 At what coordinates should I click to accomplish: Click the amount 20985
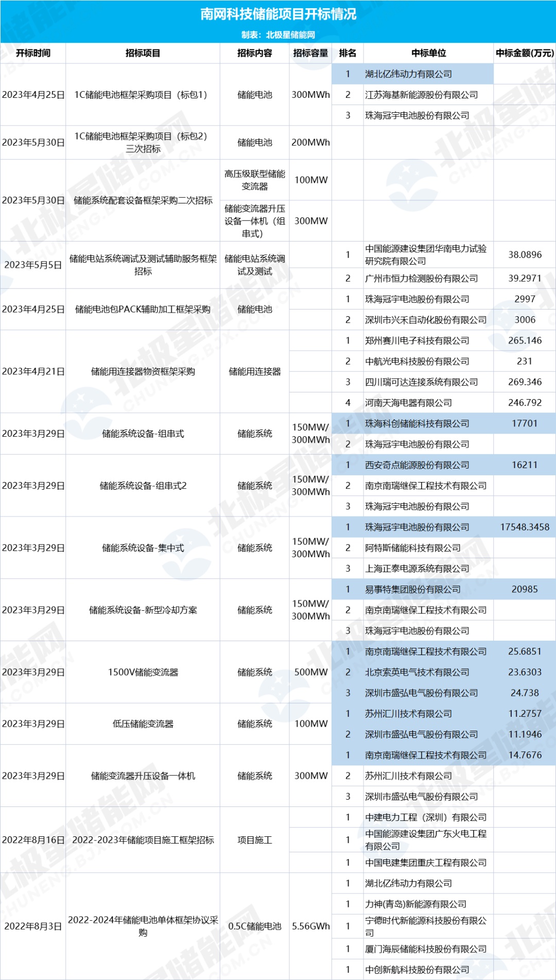[525, 590]
